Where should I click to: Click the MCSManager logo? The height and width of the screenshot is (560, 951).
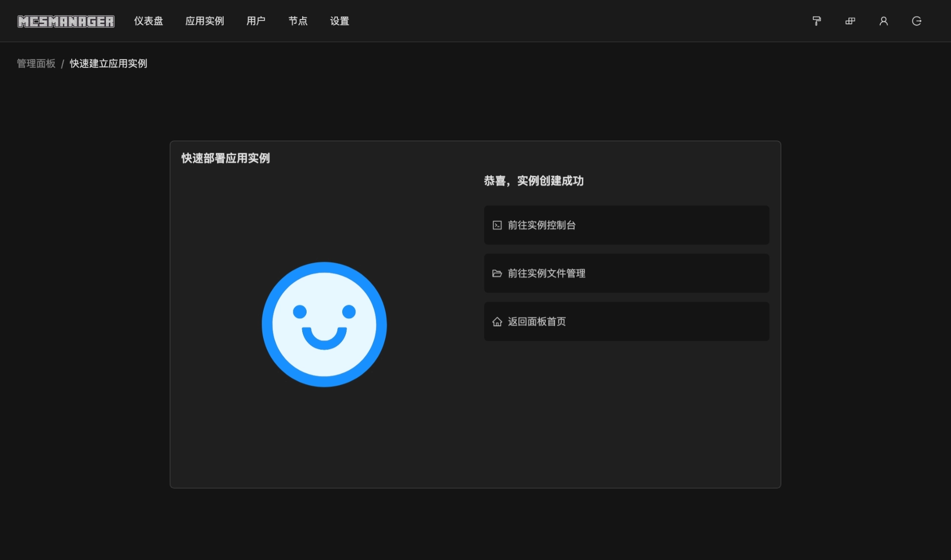[66, 21]
